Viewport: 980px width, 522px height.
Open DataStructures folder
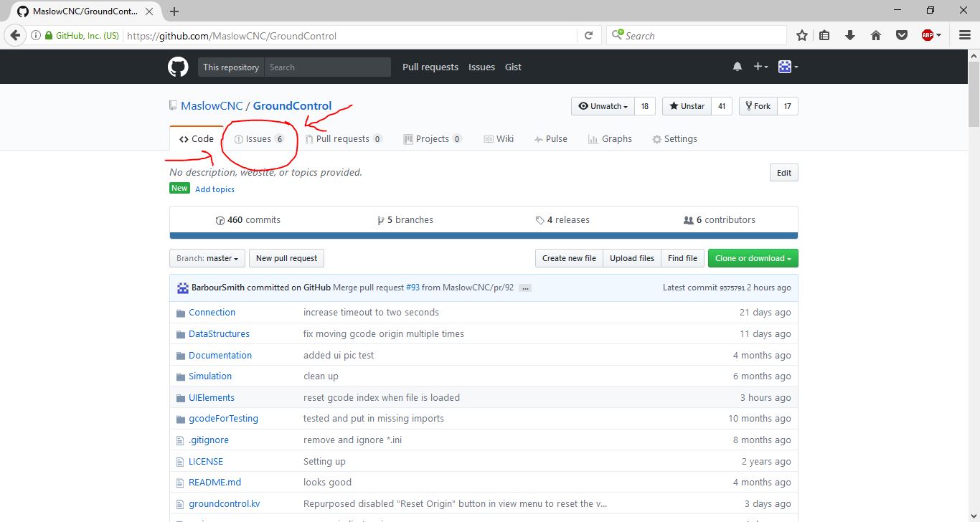(219, 334)
